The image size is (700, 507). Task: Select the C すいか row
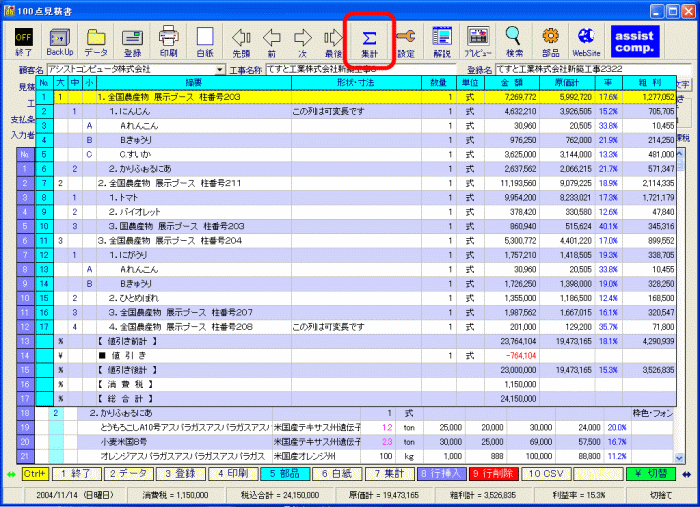356,154
